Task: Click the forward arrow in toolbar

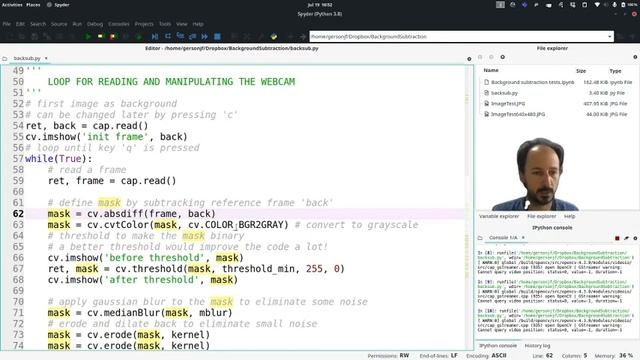Action: point(302,36)
